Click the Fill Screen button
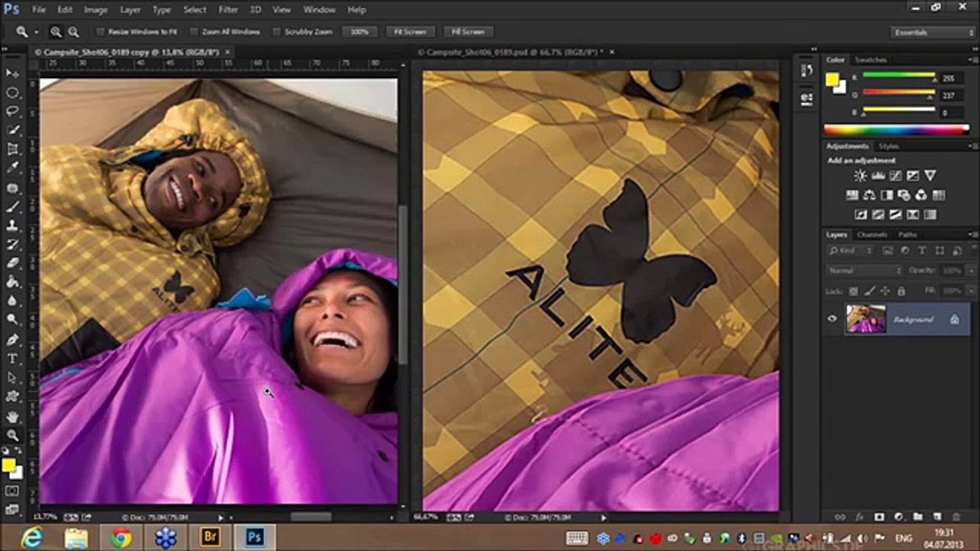Viewport: 980px width, 551px height. point(468,32)
